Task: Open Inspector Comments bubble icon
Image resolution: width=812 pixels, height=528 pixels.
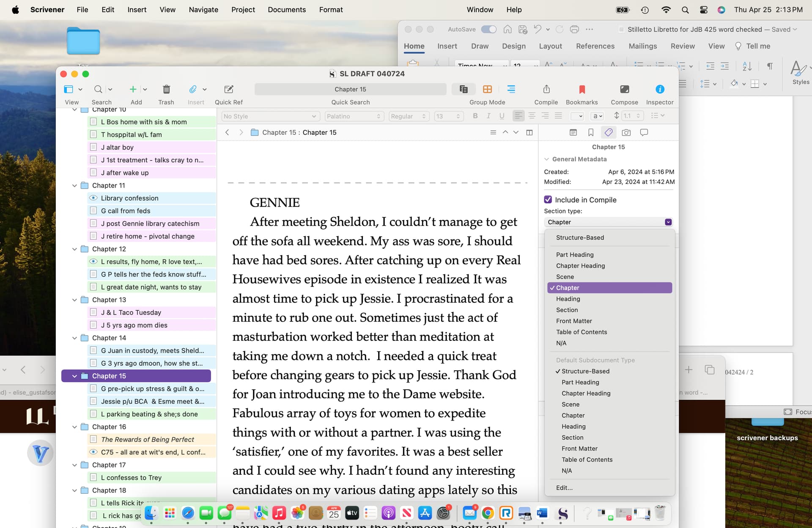Action: (644, 132)
